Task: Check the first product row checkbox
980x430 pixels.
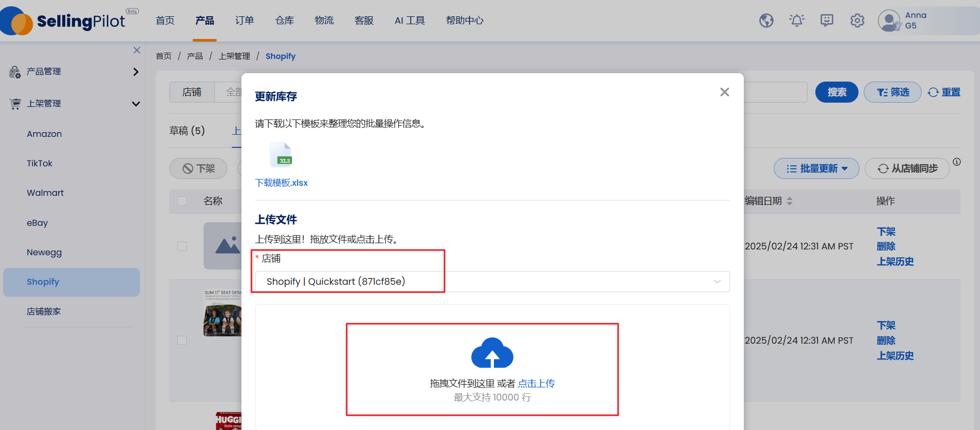Action: (x=182, y=246)
